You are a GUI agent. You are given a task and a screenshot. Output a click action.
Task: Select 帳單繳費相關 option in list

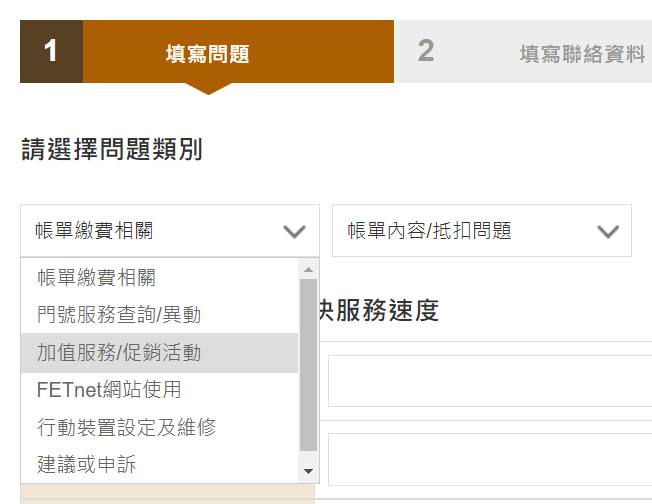point(160,277)
